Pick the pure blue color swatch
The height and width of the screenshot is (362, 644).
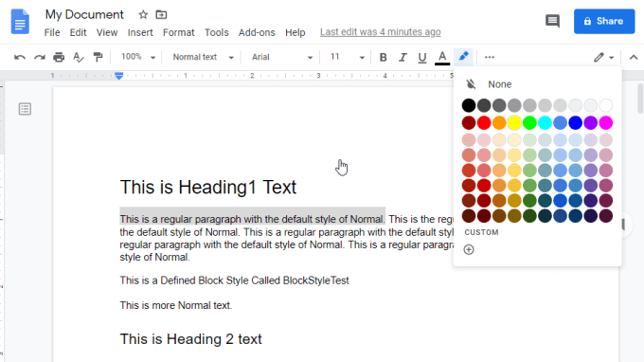pyautogui.click(x=576, y=123)
